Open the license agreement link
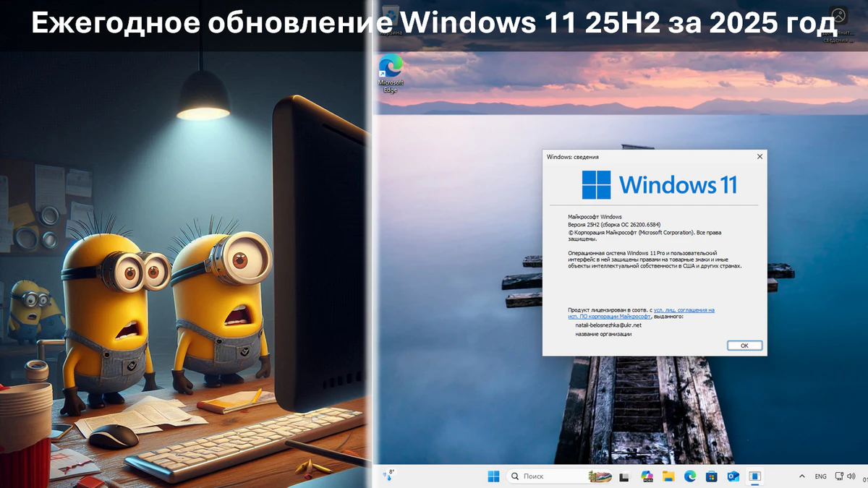Viewport: 868px width, 488px height. (x=684, y=309)
